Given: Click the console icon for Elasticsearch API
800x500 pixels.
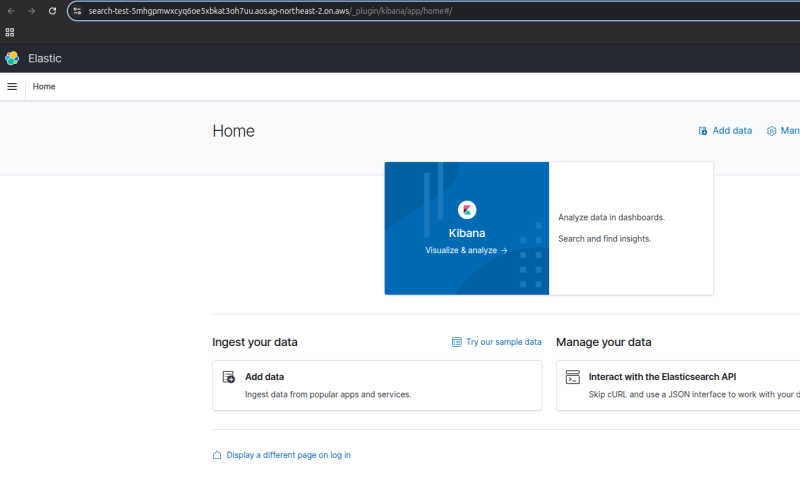Looking at the screenshot, I should coord(572,377).
